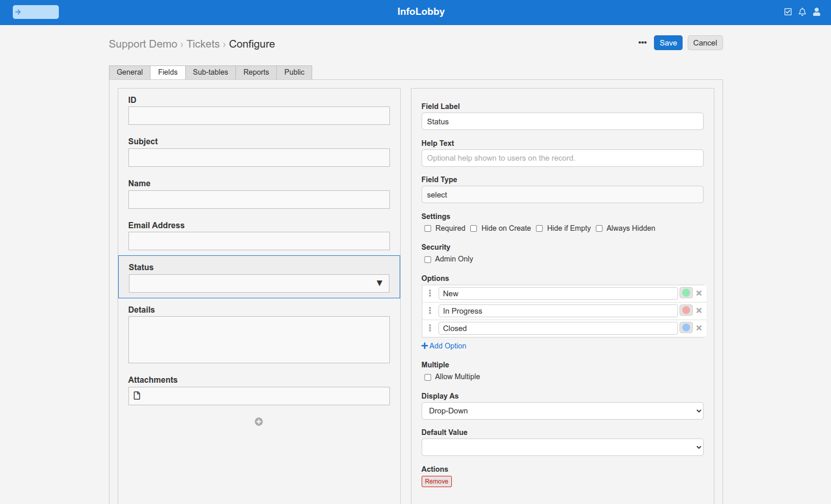The height and width of the screenshot is (504, 831).
Task: Navigate to Support Demo breadcrumb
Action: [x=143, y=44]
